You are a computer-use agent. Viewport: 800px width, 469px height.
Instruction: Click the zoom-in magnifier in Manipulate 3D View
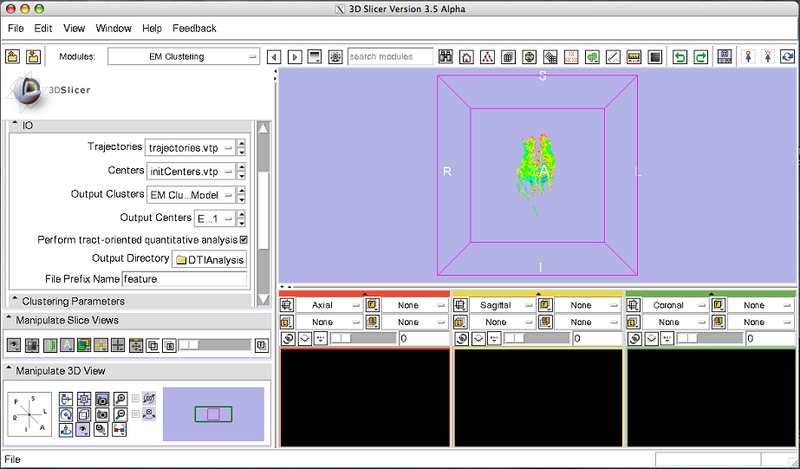(119, 398)
